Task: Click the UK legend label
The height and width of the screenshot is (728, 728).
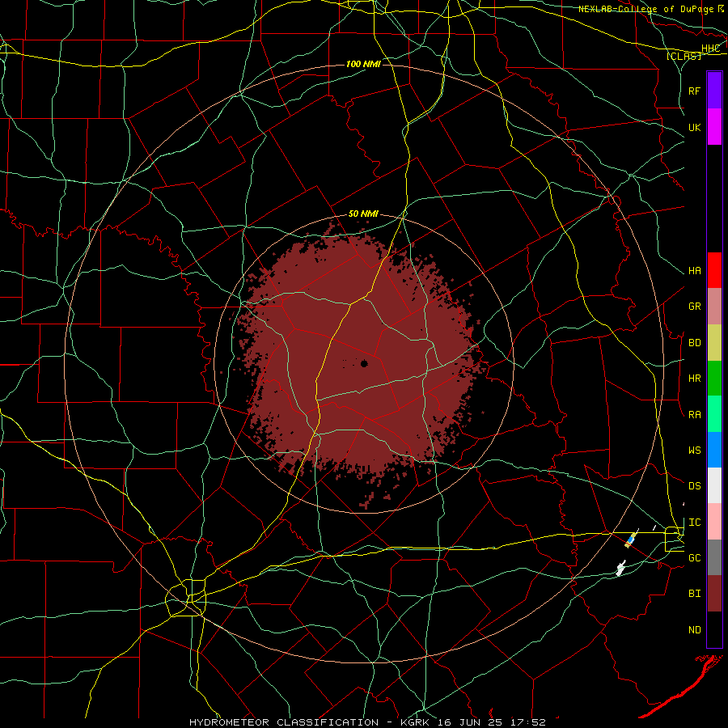Action: (x=694, y=127)
